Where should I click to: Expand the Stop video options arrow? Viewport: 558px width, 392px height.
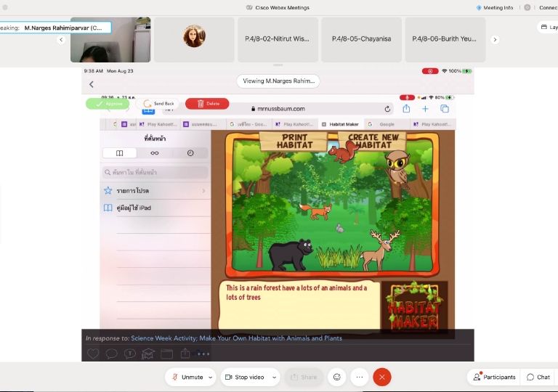click(x=275, y=377)
